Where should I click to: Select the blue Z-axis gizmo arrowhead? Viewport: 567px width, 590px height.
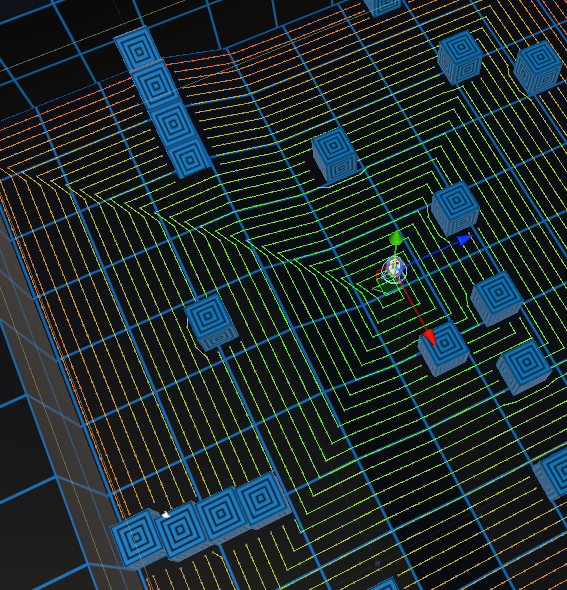coord(464,239)
